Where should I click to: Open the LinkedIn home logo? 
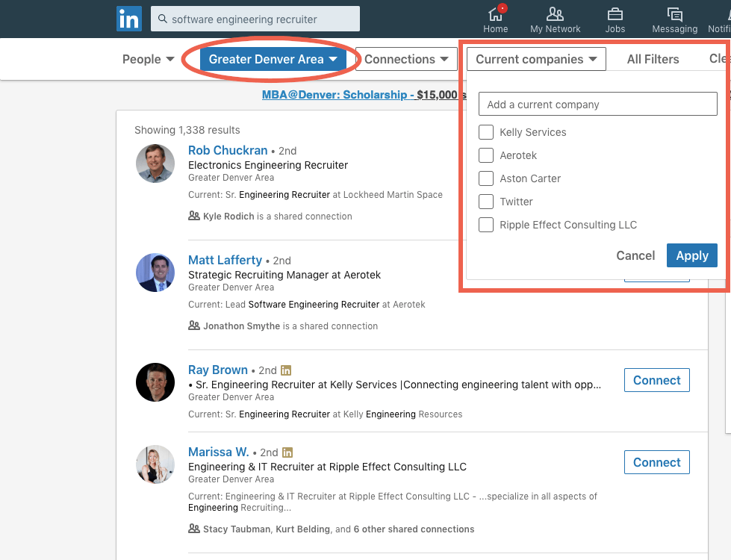tap(129, 19)
